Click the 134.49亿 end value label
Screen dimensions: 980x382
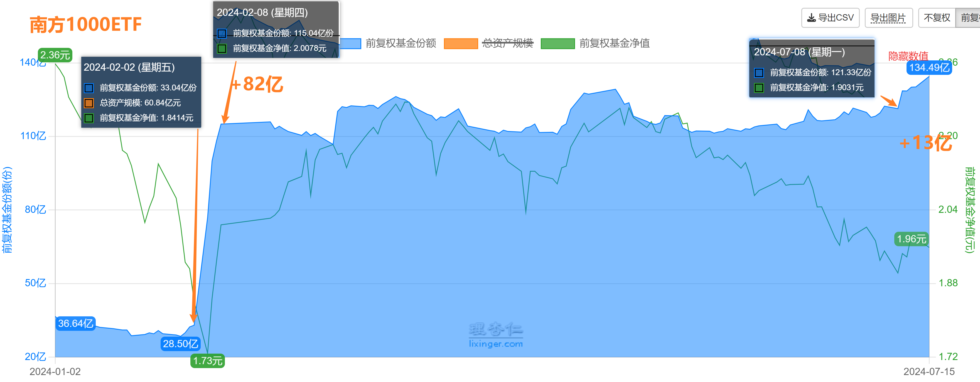[929, 68]
